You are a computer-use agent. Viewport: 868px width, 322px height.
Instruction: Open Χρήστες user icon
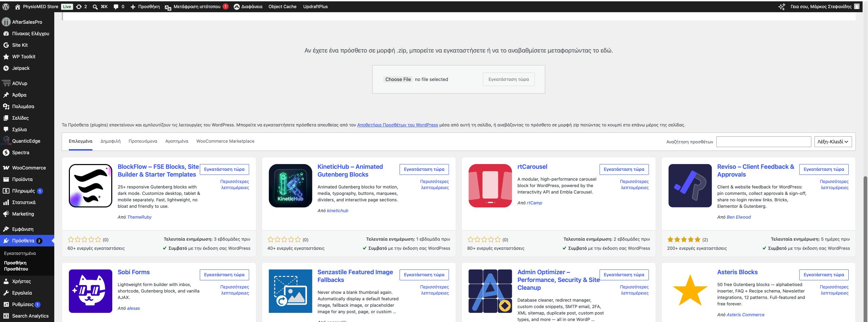6,281
